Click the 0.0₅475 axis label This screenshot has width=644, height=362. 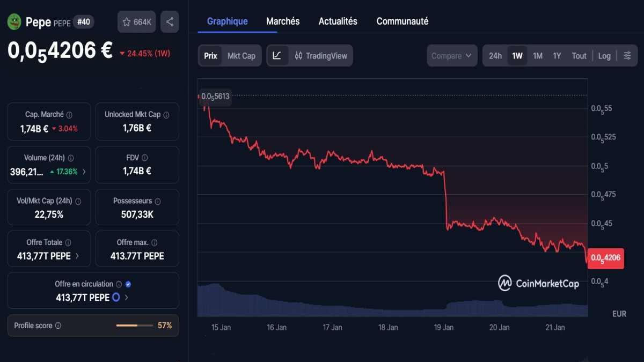(604, 195)
